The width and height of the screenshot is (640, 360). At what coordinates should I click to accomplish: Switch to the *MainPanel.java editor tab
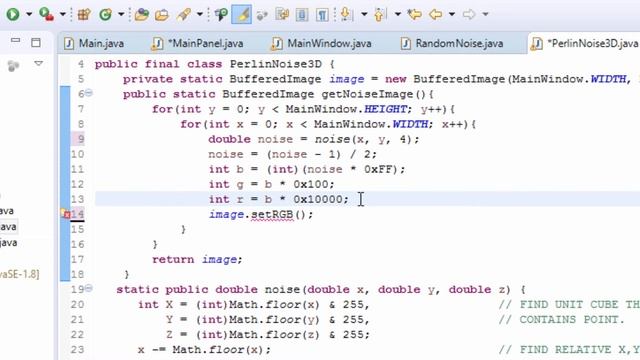coord(198,43)
